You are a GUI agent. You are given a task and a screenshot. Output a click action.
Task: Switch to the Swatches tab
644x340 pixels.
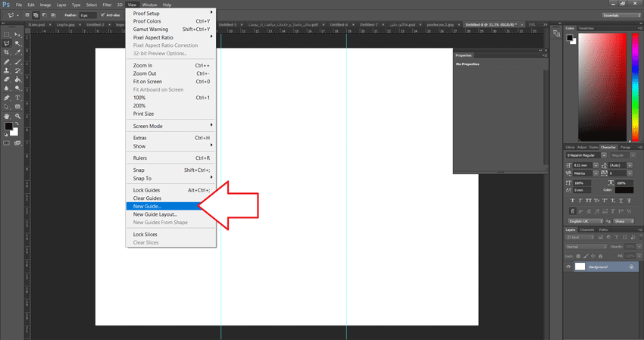click(586, 28)
